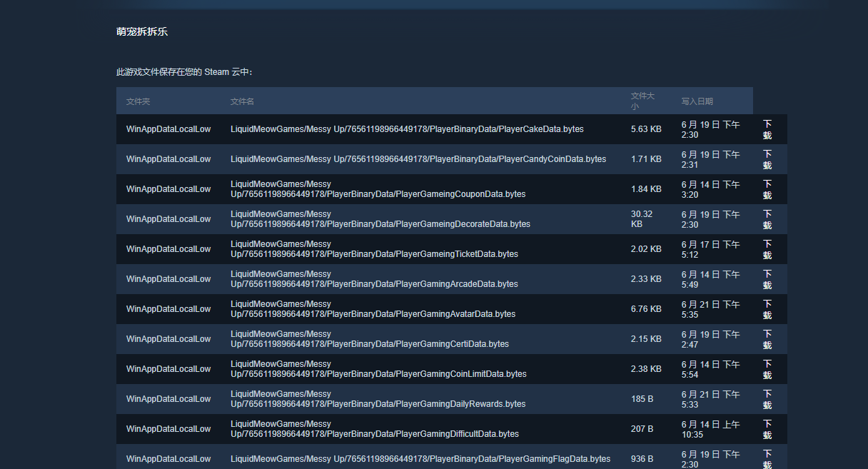Select the game title 萌宠拆拆乐

[142, 32]
